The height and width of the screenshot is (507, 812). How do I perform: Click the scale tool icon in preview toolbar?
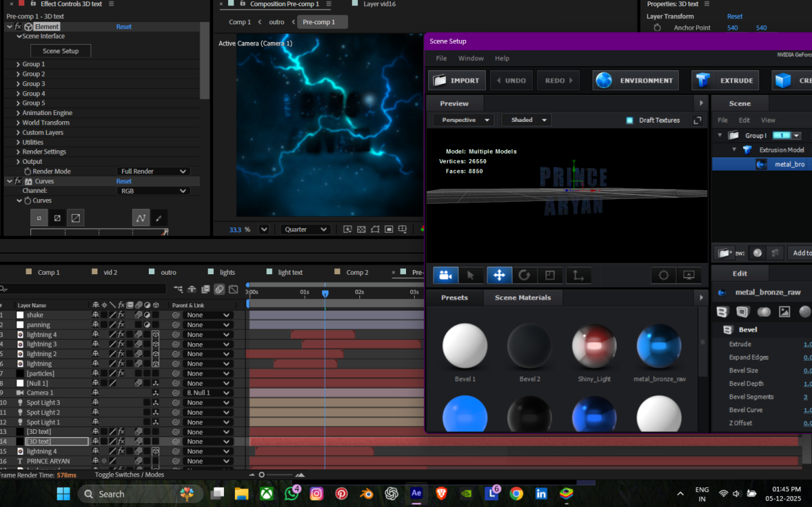(550, 275)
